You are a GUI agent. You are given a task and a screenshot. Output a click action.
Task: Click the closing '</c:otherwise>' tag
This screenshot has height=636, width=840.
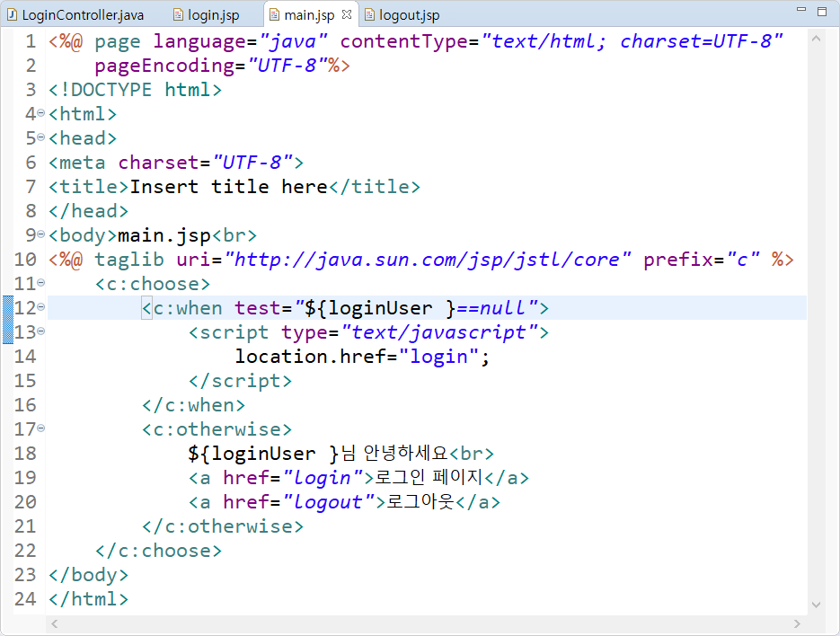(x=223, y=526)
